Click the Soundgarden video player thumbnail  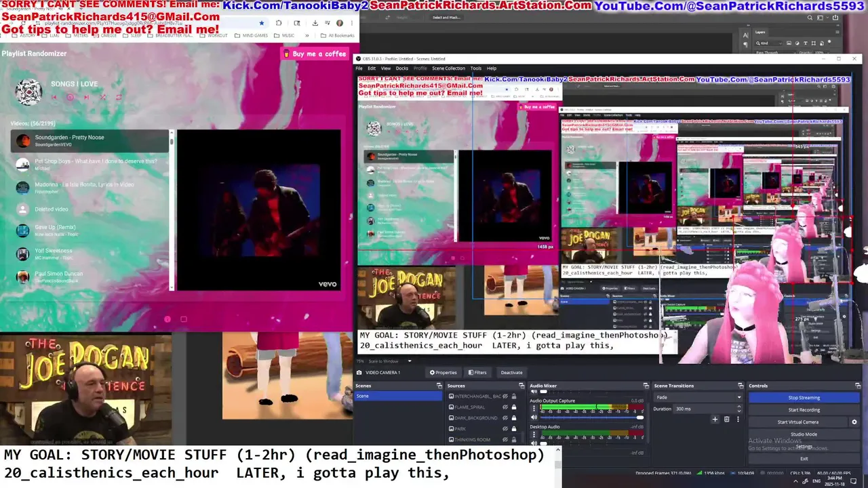[x=258, y=210]
